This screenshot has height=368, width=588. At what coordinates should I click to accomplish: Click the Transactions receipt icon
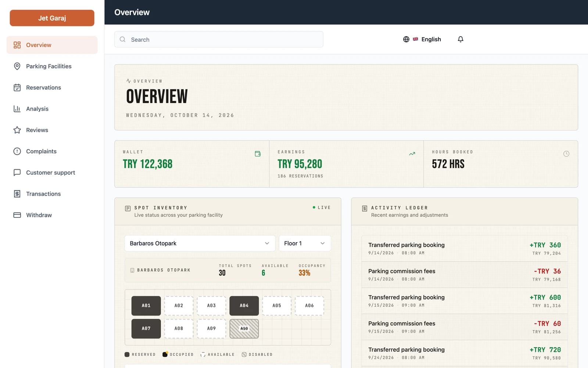17,194
